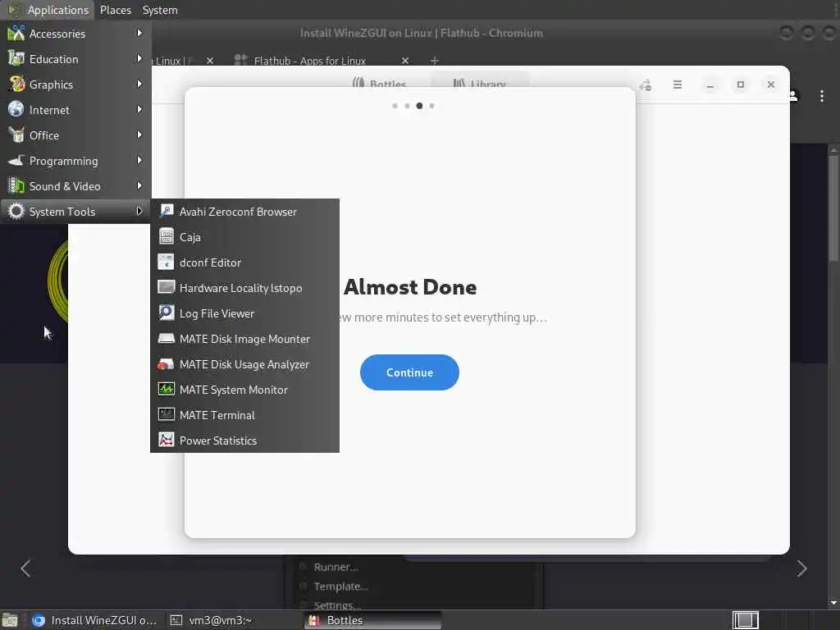Image resolution: width=840 pixels, height=630 pixels.
Task: Switch to vm3@vm3:~ terminal taskbar item
Action: 211,620
